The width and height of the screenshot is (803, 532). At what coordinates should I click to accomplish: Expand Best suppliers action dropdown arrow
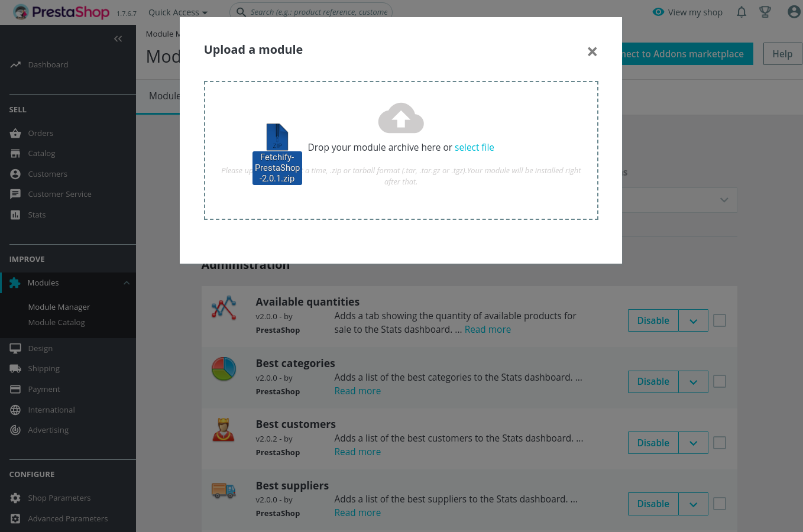(x=694, y=504)
